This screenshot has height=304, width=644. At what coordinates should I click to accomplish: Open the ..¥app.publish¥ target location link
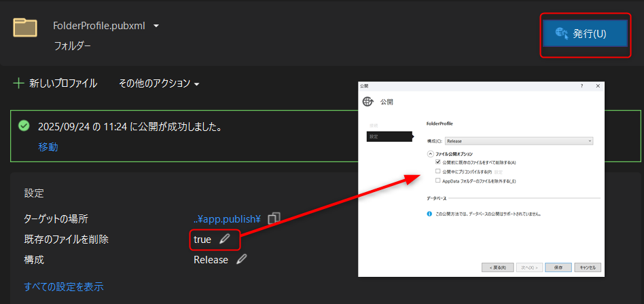pyautogui.click(x=227, y=218)
